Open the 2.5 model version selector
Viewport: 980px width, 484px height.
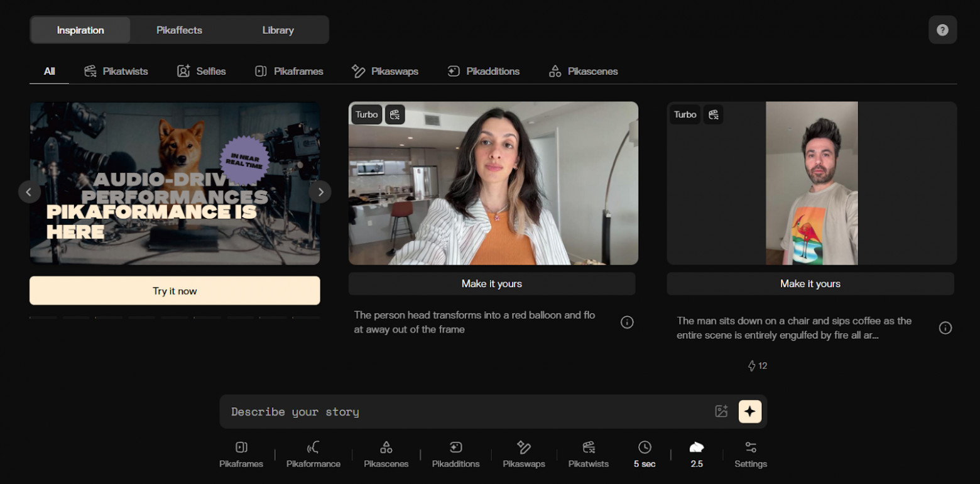pyautogui.click(x=697, y=454)
